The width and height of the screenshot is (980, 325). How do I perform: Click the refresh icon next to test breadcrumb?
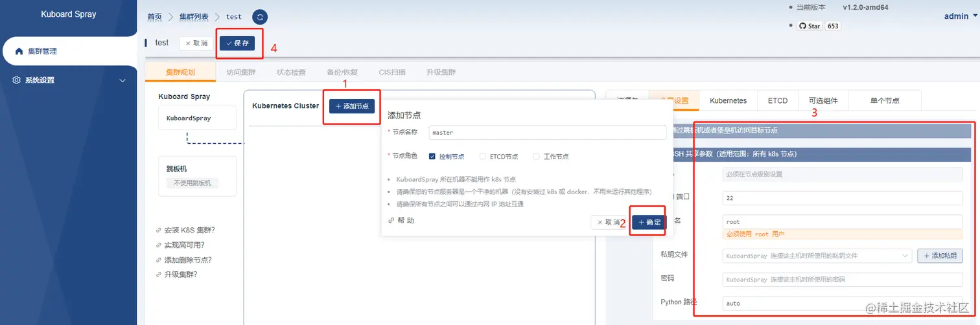tap(260, 17)
